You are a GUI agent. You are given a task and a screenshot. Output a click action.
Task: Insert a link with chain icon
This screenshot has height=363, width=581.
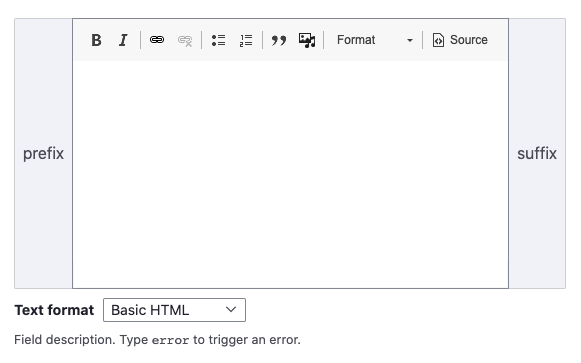tap(157, 40)
